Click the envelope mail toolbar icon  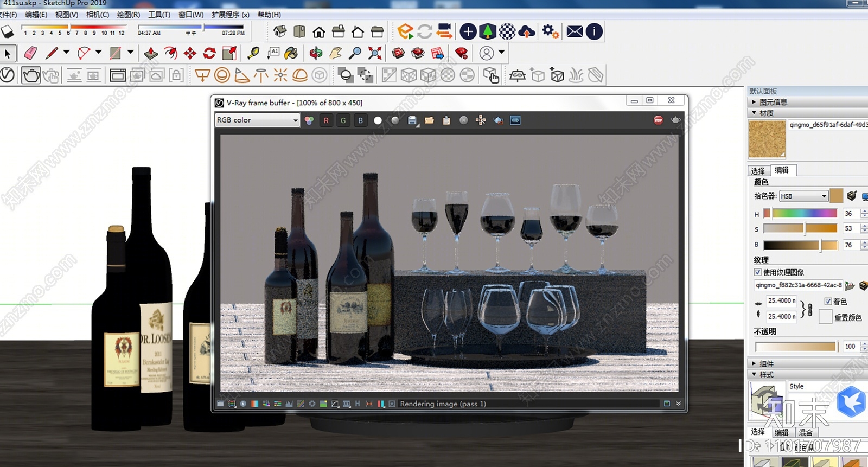pos(575,31)
